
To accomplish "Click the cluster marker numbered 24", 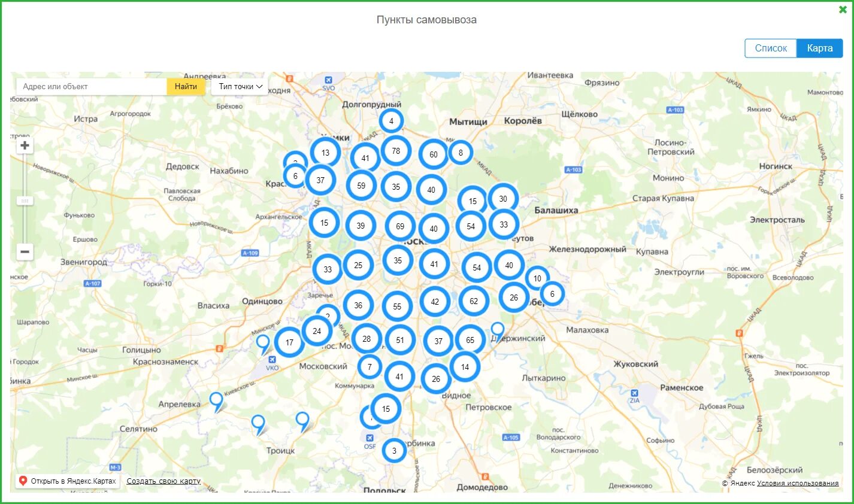I will click(x=317, y=330).
